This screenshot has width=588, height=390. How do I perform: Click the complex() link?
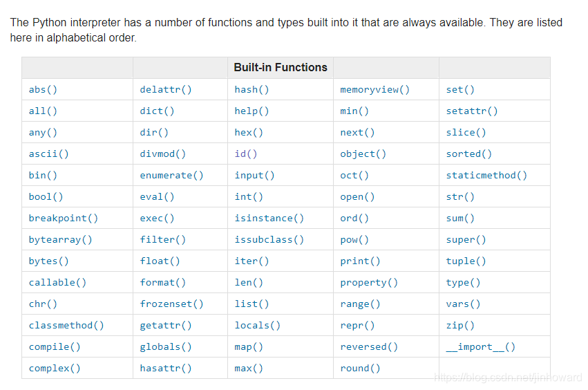tap(55, 367)
